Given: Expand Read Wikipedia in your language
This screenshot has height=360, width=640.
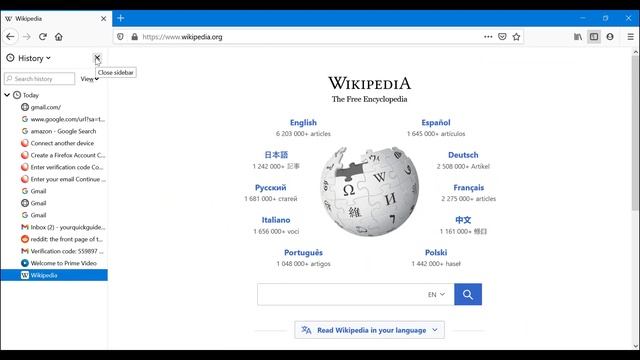Looking at the screenshot, I should click(369, 330).
